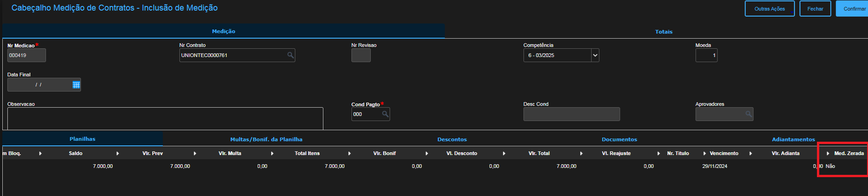Viewport: 868px width, 196px height.
Task: Open the Data Final calendar picker
Action: [x=76, y=85]
